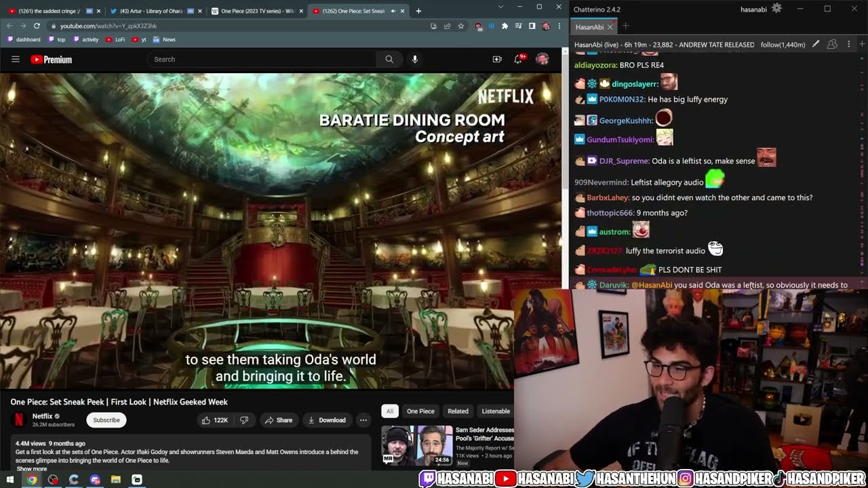The height and width of the screenshot is (488, 868).
Task: Click username GeorgeKushhh in chat
Action: 626,121
